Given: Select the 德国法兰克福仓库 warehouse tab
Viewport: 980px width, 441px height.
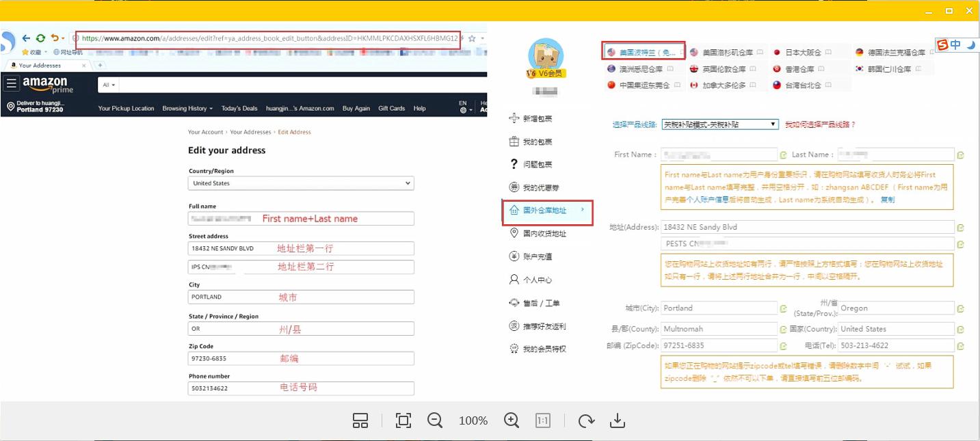Looking at the screenshot, I should click(x=895, y=52).
